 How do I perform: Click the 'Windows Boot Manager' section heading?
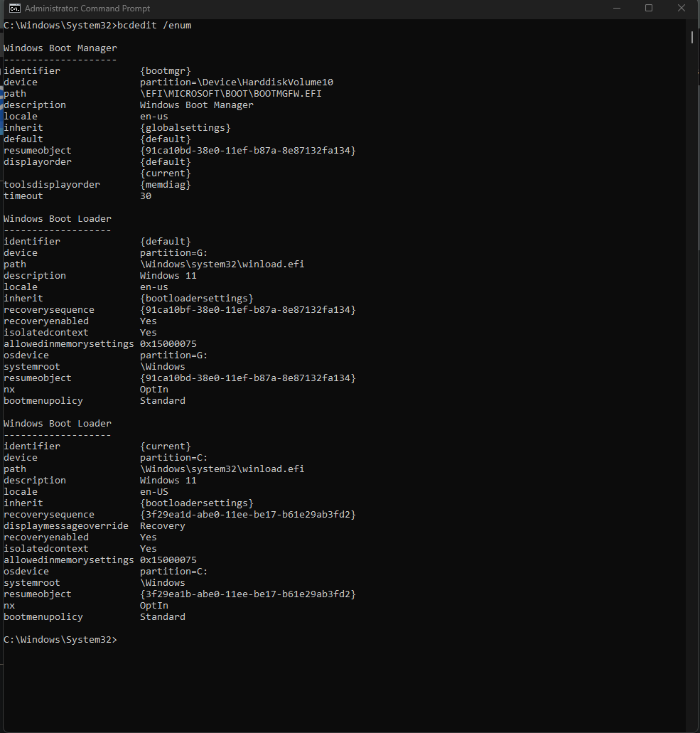(x=60, y=48)
